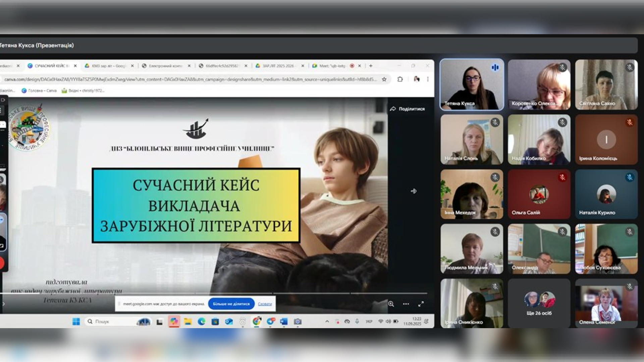Open the Windows Start menu
The height and width of the screenshot is (362, 644).
pos(76,322)
